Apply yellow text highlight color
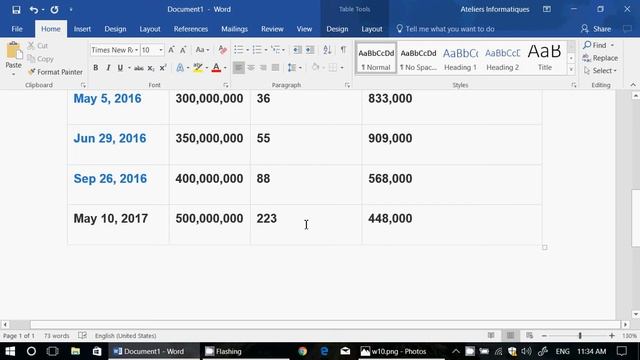Image resolution: width=640 pixels, height=360 pixels. [x=198, y=68]
